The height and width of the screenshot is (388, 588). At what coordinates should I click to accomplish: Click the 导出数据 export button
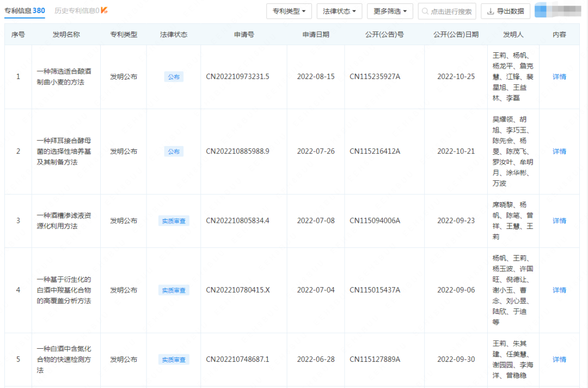point(505,11)
